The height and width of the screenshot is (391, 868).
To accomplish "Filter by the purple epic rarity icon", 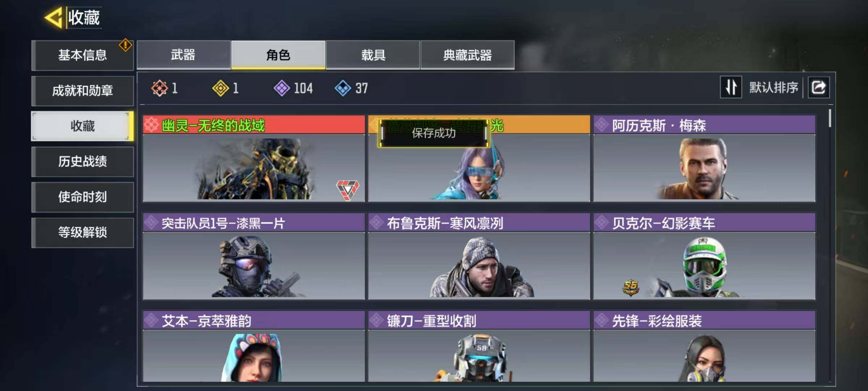I will click(x=282, y=88).
